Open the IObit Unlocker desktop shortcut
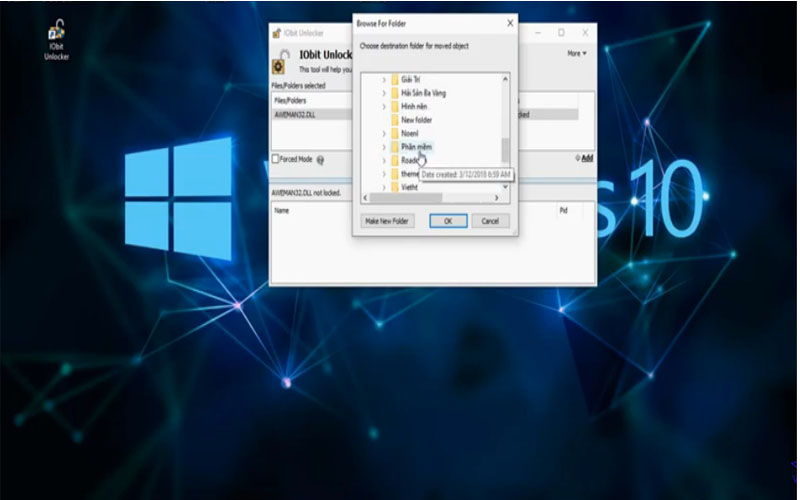Viewport: 800px width, 500px height. [x=56, y=40]
